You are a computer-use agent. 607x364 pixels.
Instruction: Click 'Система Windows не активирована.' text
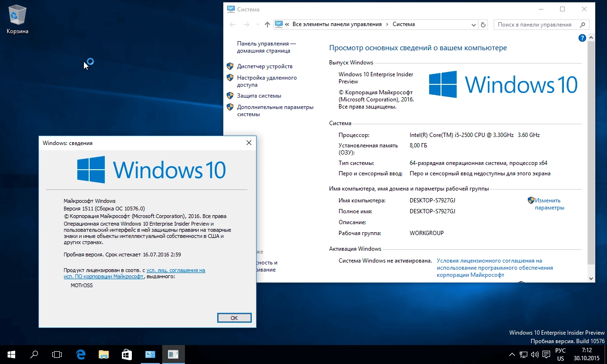pyautogui.click(x=385, y=261)
